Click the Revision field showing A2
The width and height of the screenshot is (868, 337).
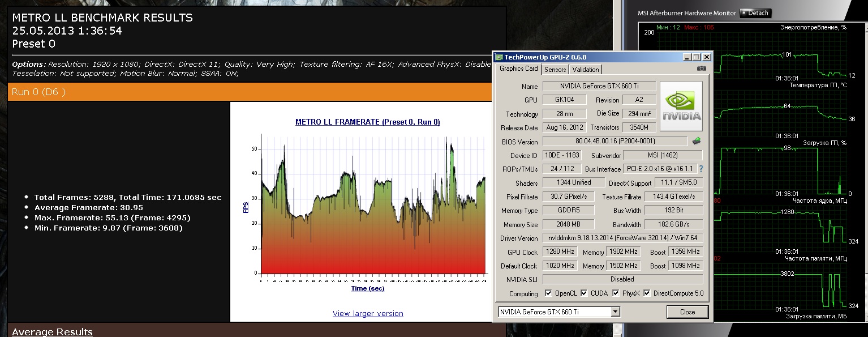click(639, 100)
